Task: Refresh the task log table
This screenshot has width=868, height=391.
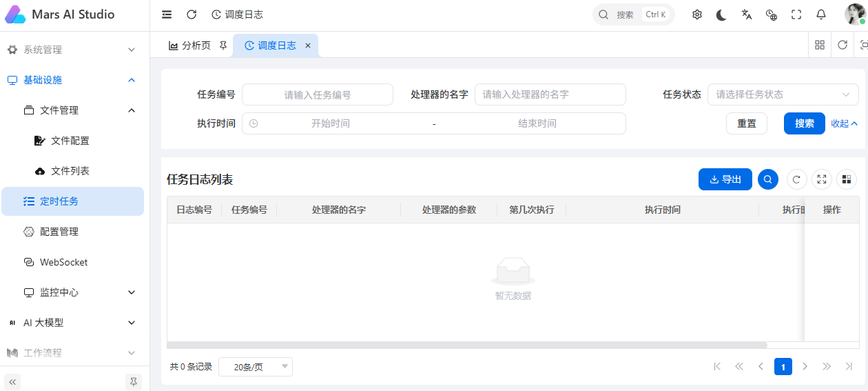Action: pyautogui.click(x=797, y=179)
